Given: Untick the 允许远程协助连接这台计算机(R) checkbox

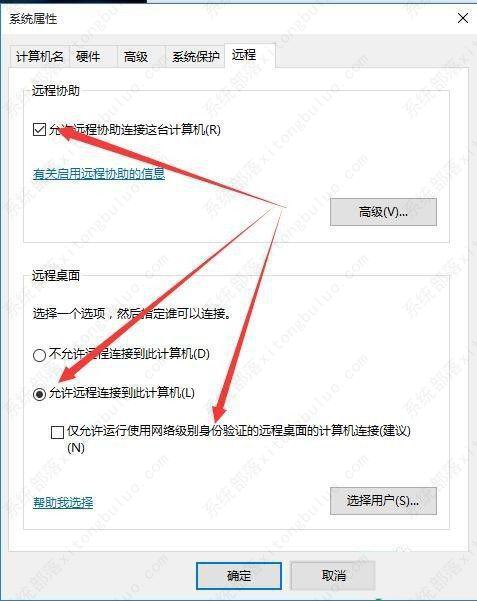Looking at the screenshot, I should [39, 130].
